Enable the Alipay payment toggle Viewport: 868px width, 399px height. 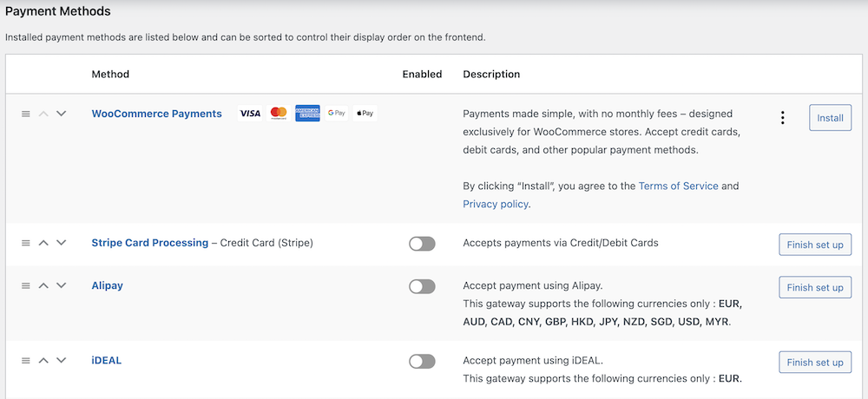pos(422,286)
